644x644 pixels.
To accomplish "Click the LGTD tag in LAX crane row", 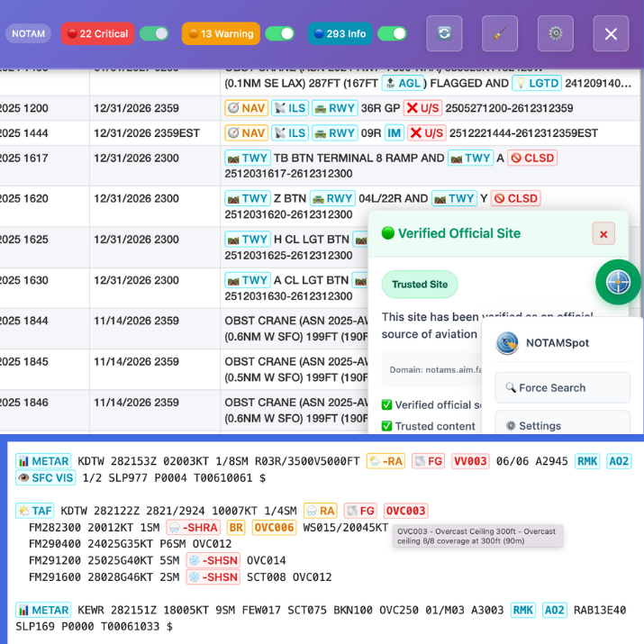I will tap(537, 84).
